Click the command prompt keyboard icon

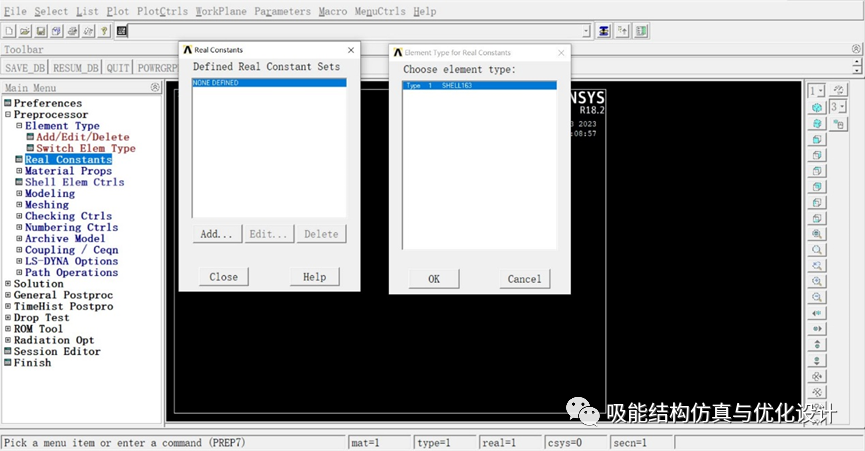pyautogui.click(x=122, y=31)
